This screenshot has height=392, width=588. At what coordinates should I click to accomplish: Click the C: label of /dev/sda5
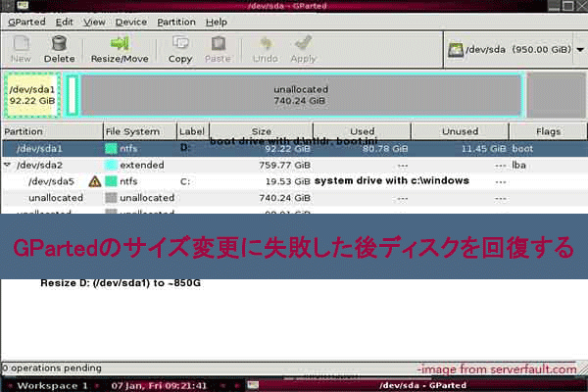click(185, 182)
